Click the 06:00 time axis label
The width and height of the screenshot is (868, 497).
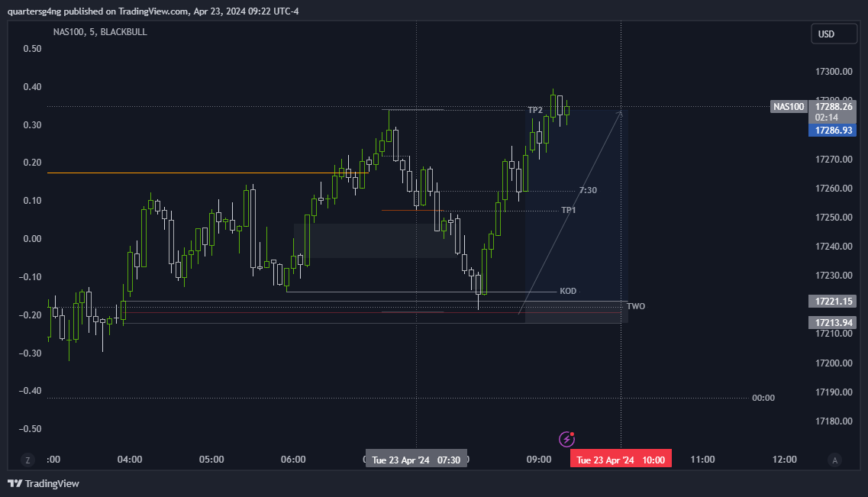click(293, 460)
